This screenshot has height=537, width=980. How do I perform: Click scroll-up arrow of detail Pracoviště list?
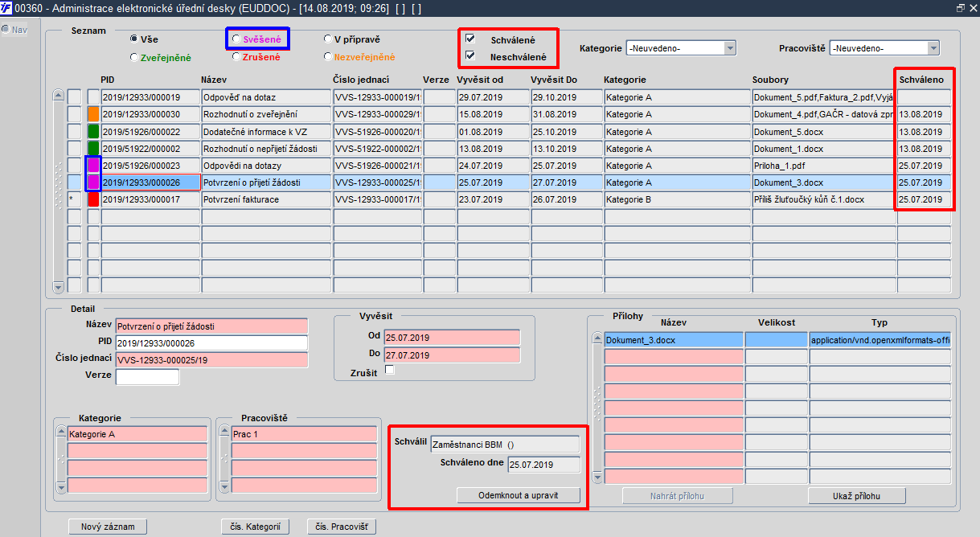point(224,432)
